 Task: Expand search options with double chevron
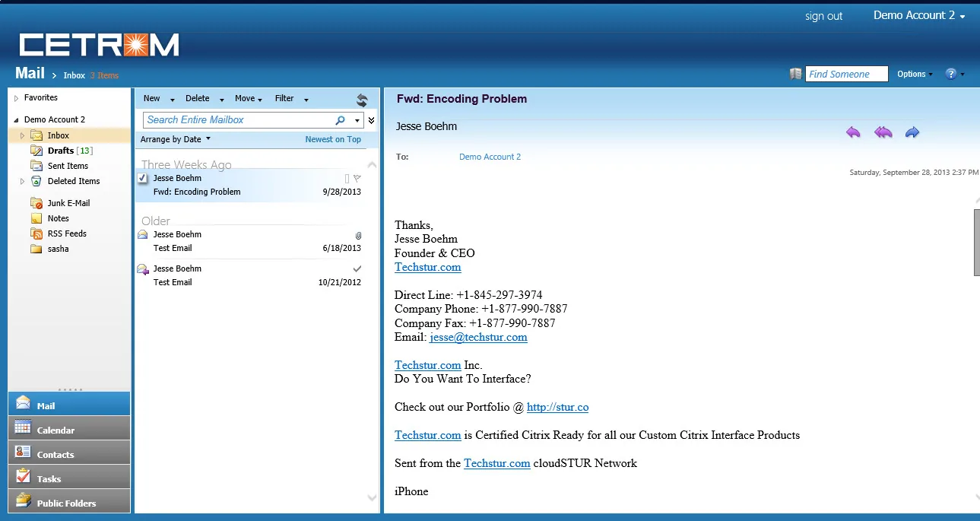[372, 120]
